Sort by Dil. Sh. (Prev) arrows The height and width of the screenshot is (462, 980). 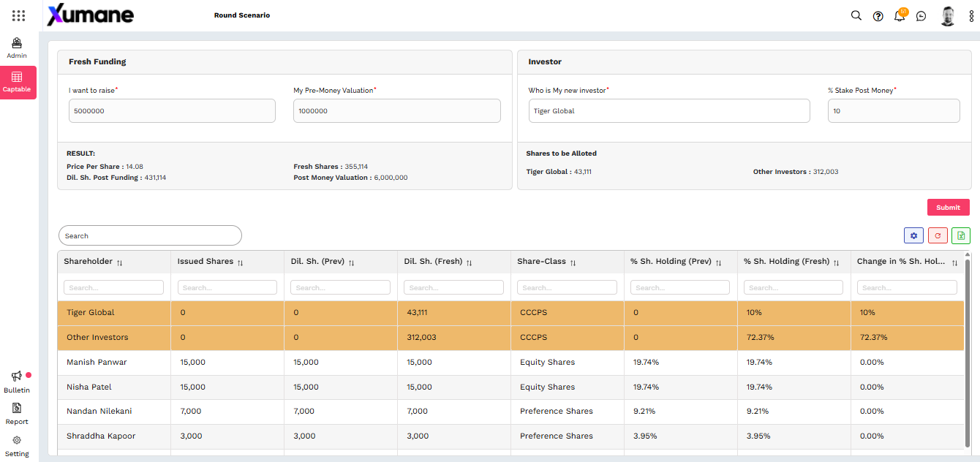click(x=352, y=262)
